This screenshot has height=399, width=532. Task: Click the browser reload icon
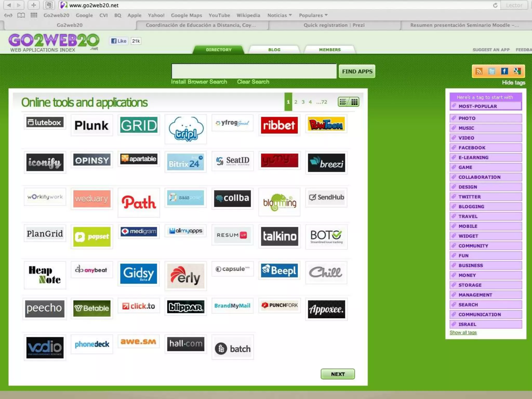tap(495, 5)
